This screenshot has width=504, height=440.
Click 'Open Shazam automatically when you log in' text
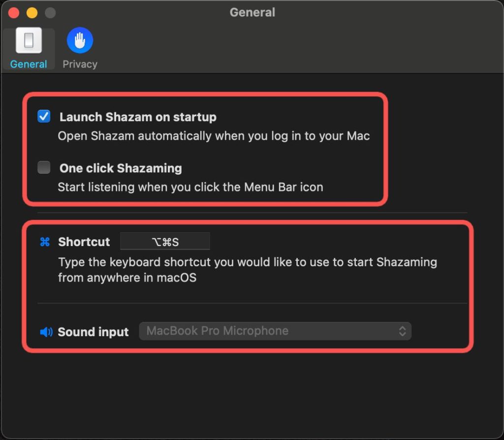click(x=214, y=136)
